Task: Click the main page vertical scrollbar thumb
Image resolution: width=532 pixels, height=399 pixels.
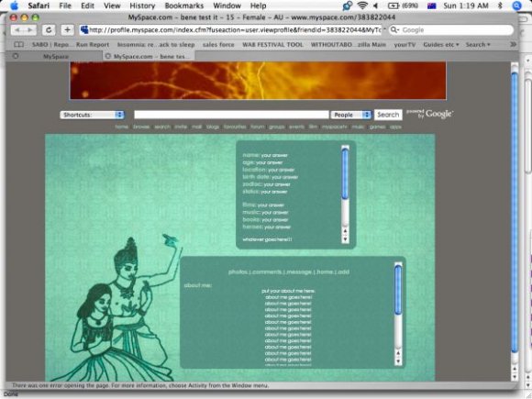Action: pos(515,212)
